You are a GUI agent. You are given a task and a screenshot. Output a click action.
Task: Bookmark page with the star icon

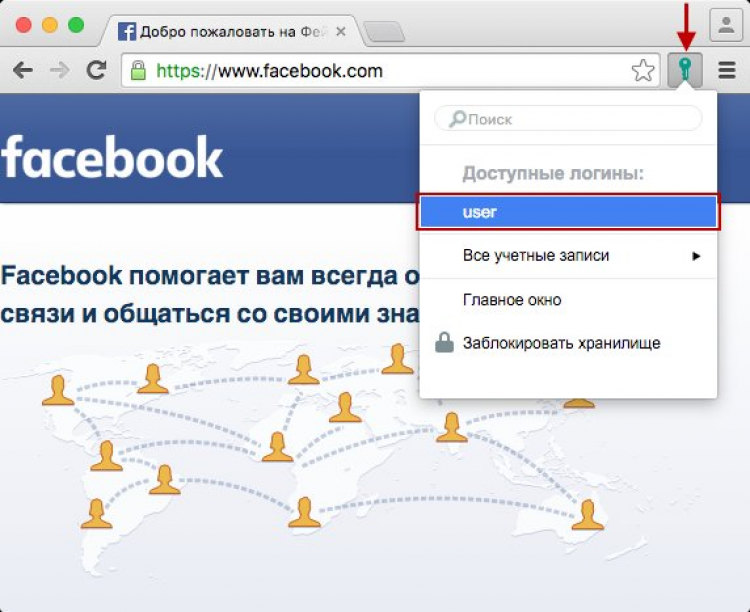pyautogui.click(x=643, y=71)
